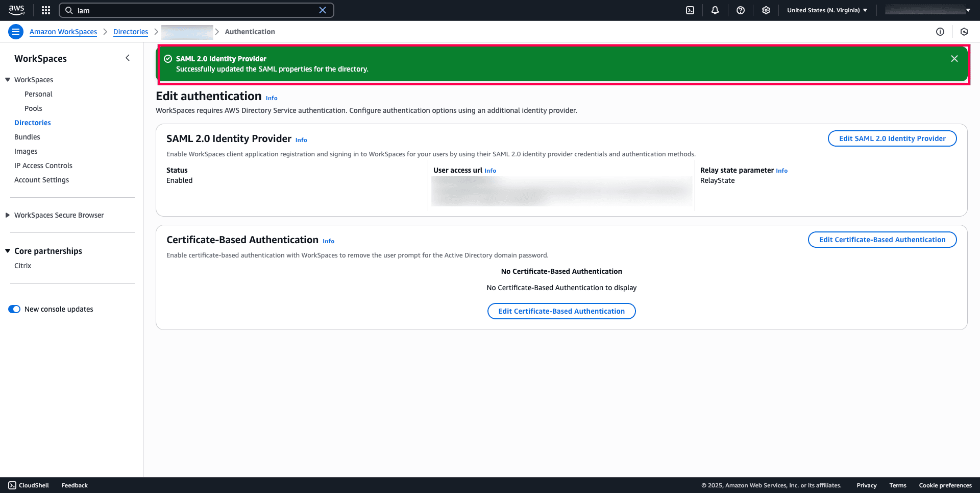Open the account menu dropdown

[928, 10]
